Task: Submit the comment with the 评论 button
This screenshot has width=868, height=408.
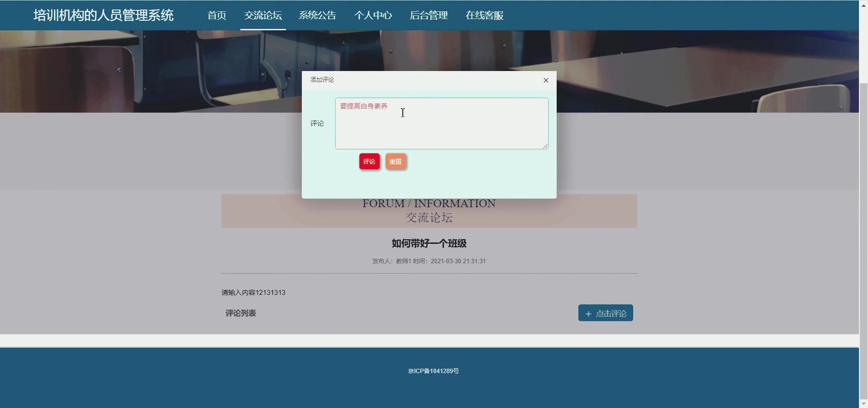Action: (x=369, y=161)
